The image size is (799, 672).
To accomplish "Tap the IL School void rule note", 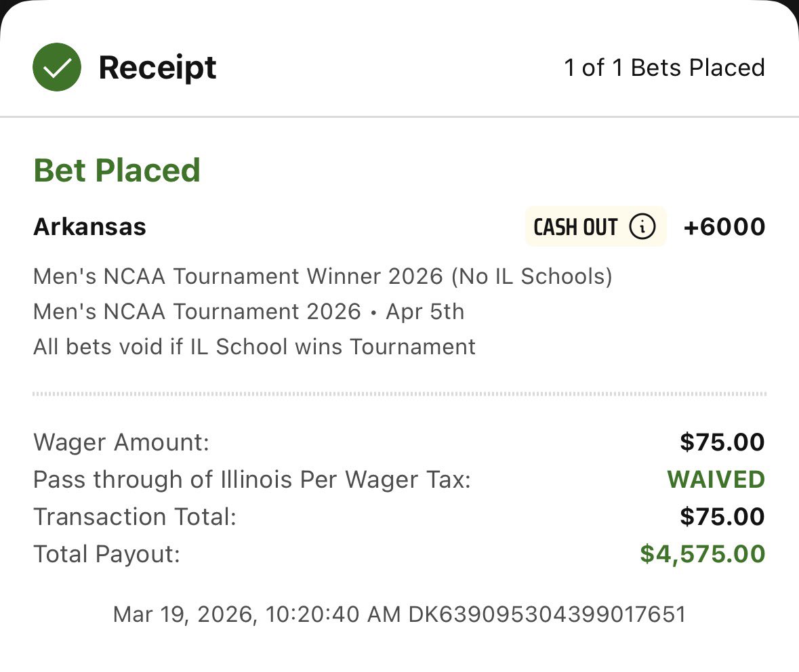I will [x=254, y=347].
